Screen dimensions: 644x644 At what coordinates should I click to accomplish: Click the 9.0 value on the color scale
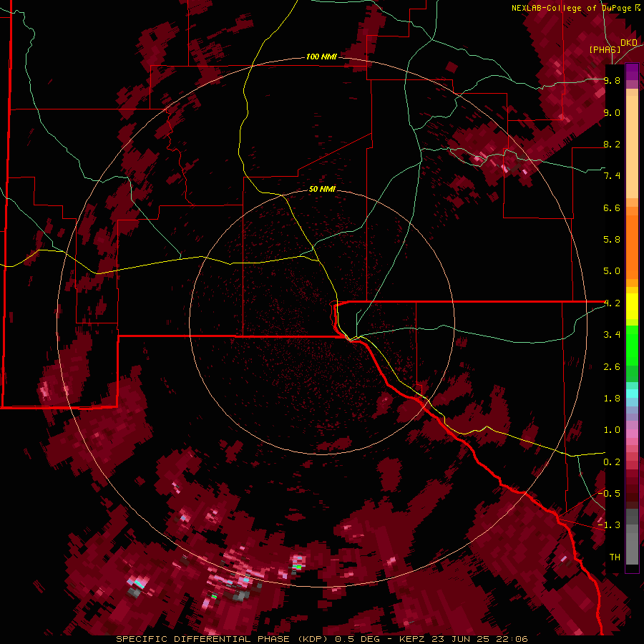click(x=612, y=112)
